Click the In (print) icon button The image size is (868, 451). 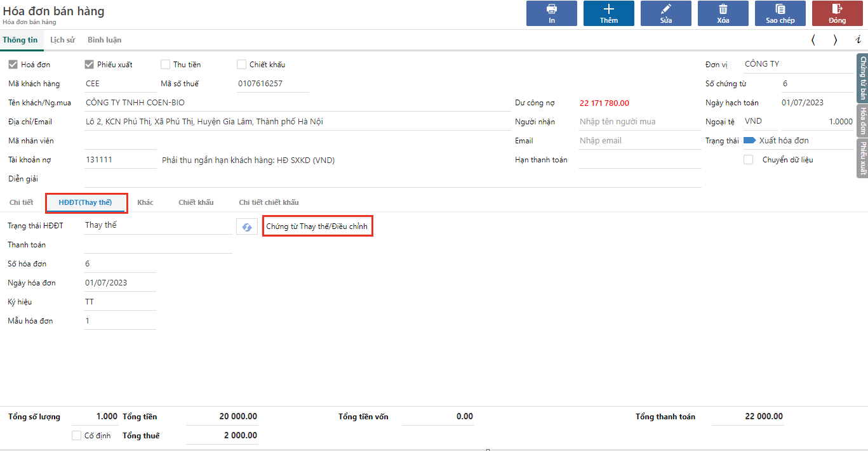[551, 13]
